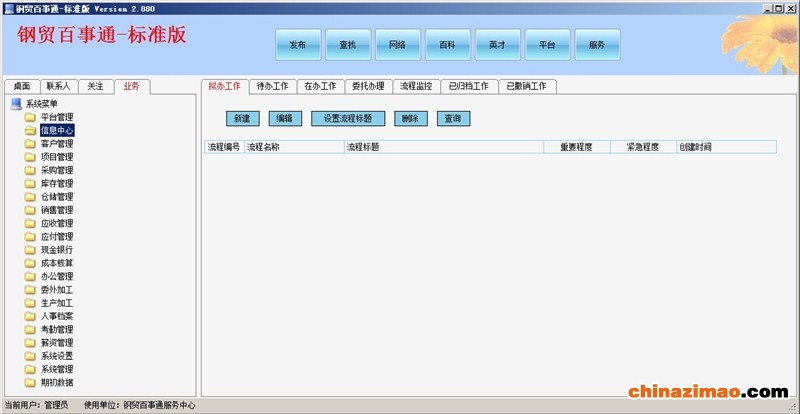Select 生产加工 in the menu tree
800x414 pixels.
click(56, 303)
